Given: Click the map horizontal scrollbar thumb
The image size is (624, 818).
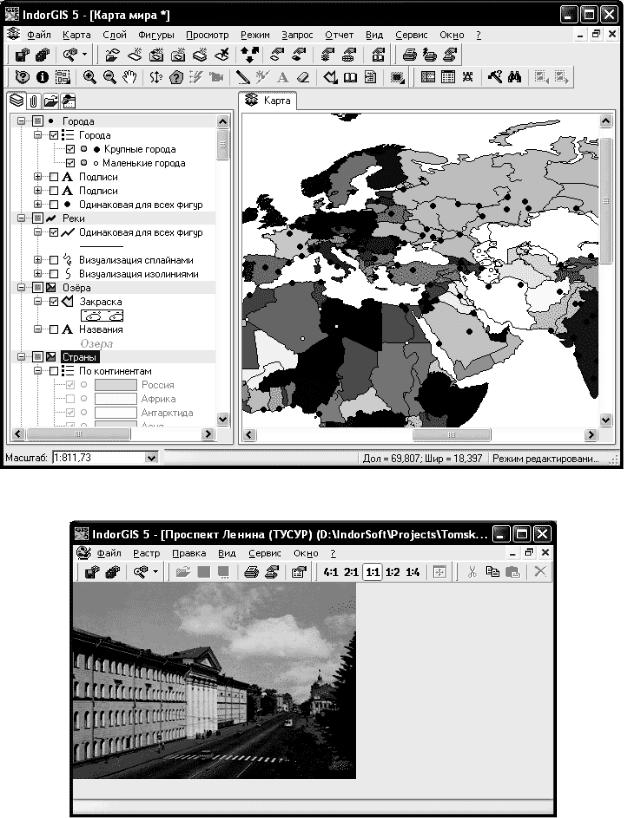Looking at the screenshot, I should [x=451, y=434].
